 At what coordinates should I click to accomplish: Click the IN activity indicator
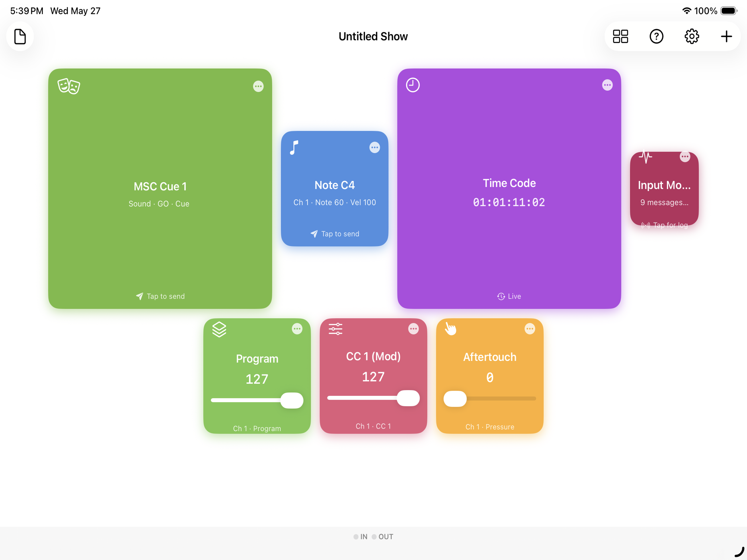(x=360, y=537)
